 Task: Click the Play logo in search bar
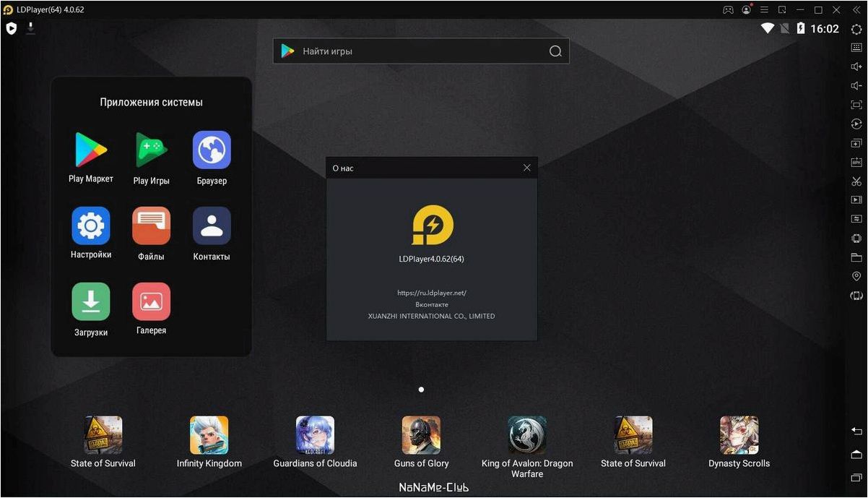(287, 51)
